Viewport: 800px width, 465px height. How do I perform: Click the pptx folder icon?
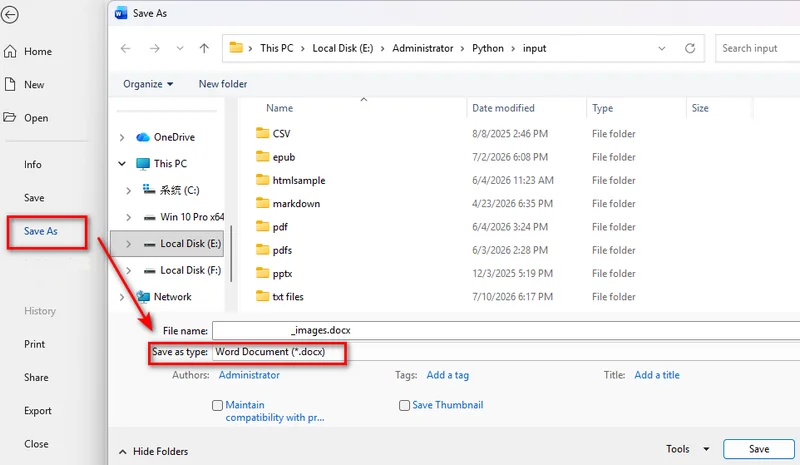pos(262,273)
